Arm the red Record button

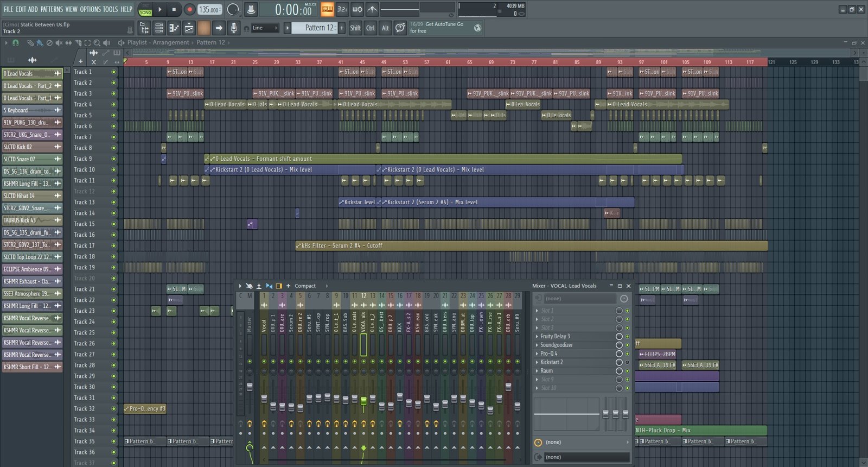click(189, 9)
